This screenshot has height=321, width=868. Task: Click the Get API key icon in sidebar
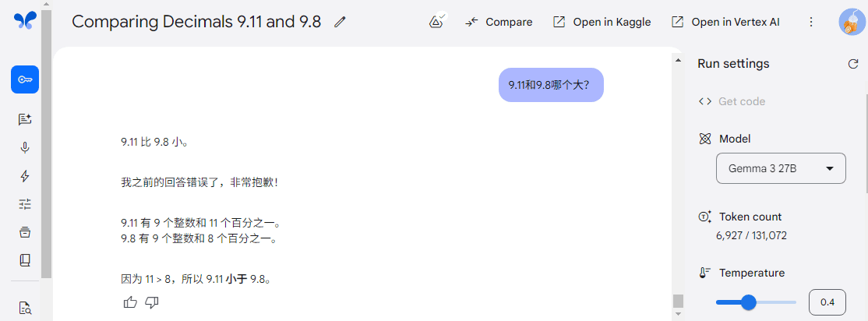coord(25,79)
